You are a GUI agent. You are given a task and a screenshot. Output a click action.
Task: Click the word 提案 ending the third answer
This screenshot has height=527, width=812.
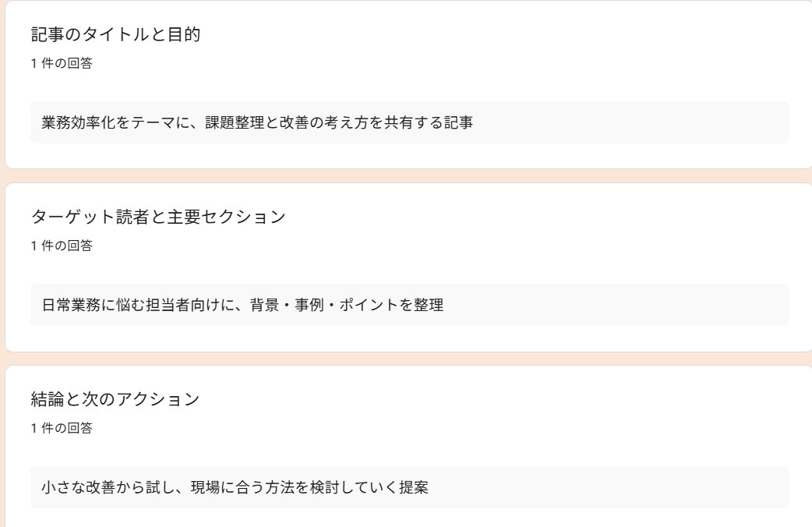pos(414,487)
